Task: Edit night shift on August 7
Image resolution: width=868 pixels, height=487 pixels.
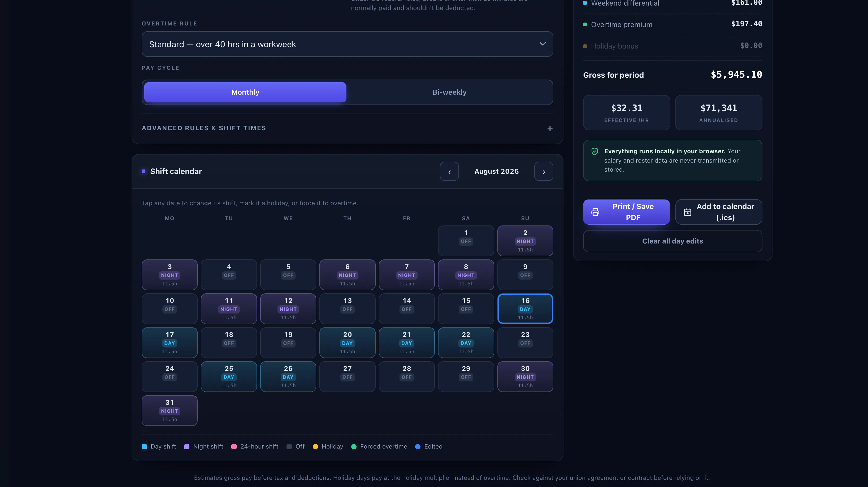Action: pos(407,275)
